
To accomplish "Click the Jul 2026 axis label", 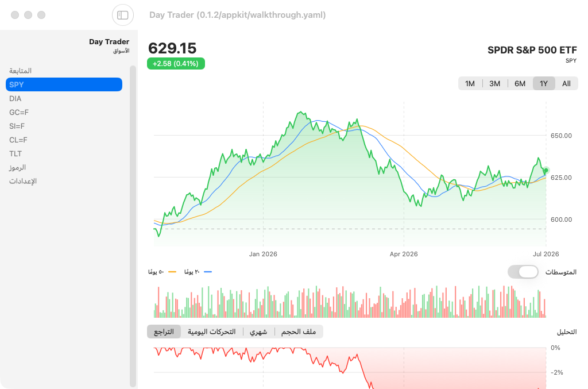I will coord(546,254).
